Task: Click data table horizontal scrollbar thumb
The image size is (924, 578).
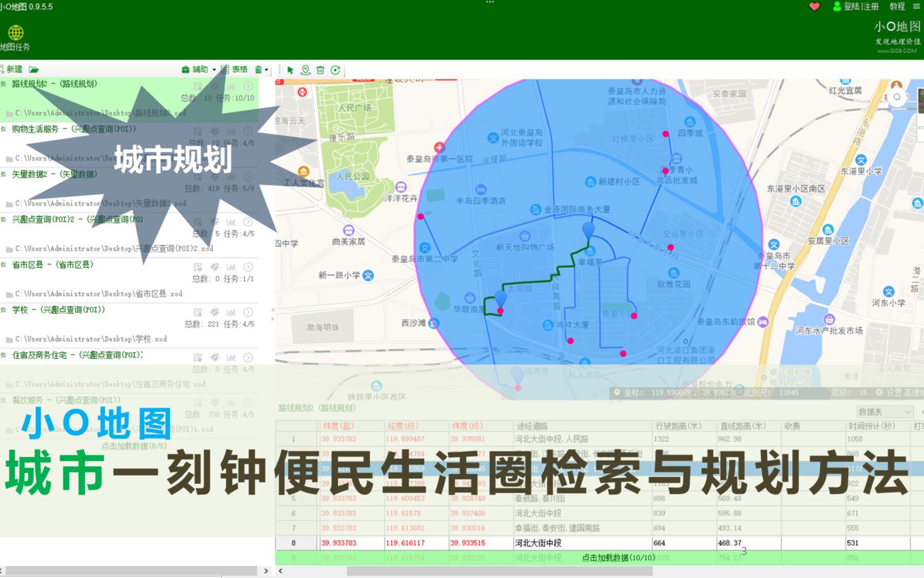Action: (499, 571)
